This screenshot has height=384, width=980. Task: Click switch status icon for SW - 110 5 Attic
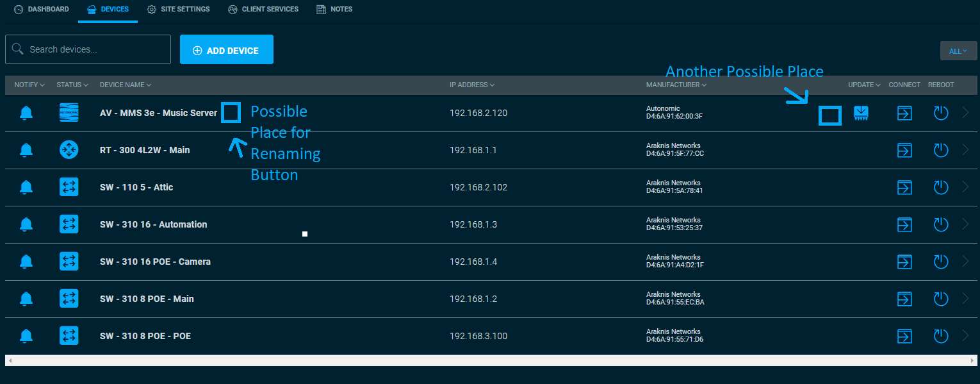coord(69,187)
